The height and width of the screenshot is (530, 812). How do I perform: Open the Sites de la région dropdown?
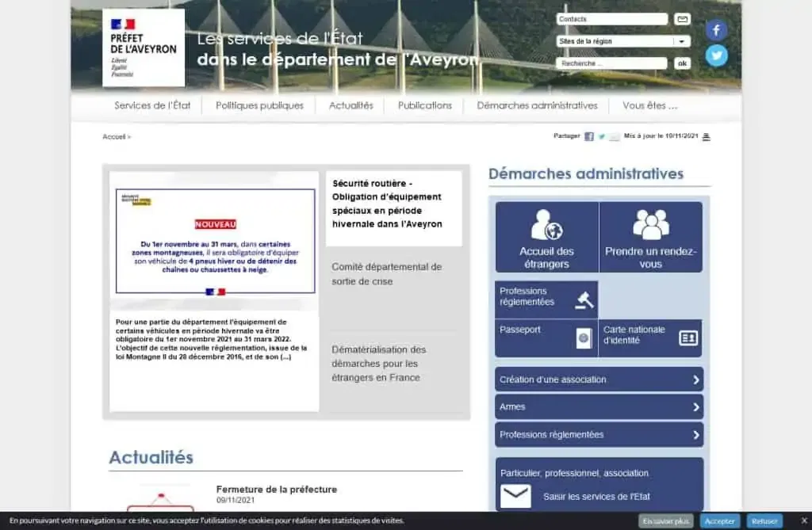[623, 41]
